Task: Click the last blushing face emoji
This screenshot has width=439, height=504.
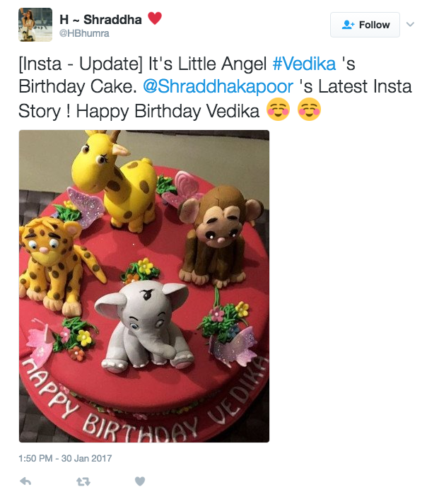Action: [310, 110]
